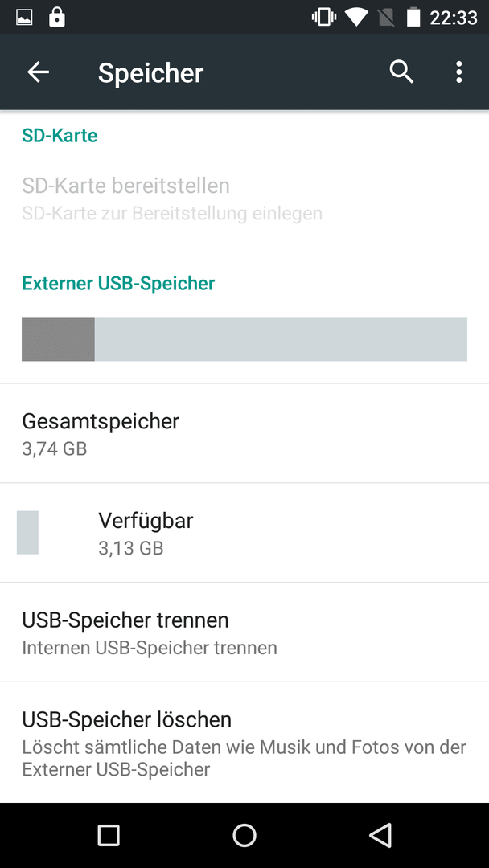This screenshot has height=868, width=489.
Task: Tap the grey Verfügbar color swatch
Action: click(x=27, y=533)
